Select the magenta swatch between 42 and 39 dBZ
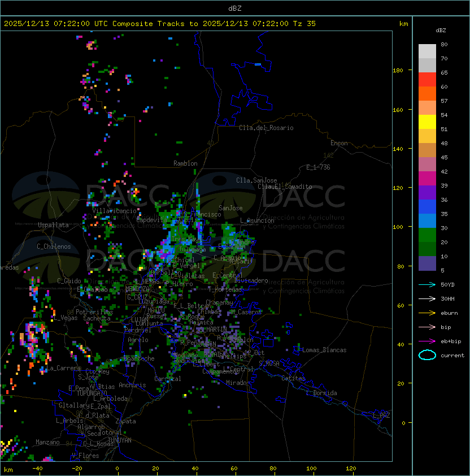This screenshot has height=476, width=470. [x=427, y=179]
